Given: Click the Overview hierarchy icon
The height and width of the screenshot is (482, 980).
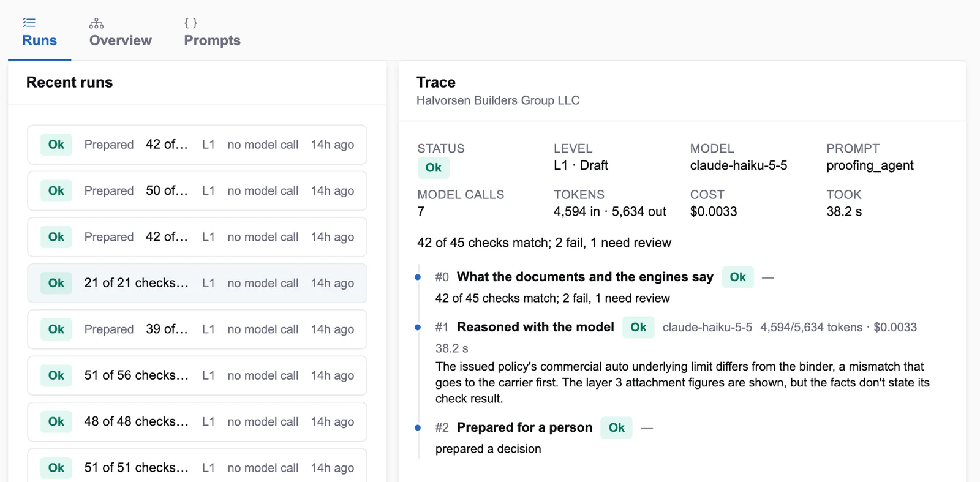Looking at the screenshot, I should [96, 23].
